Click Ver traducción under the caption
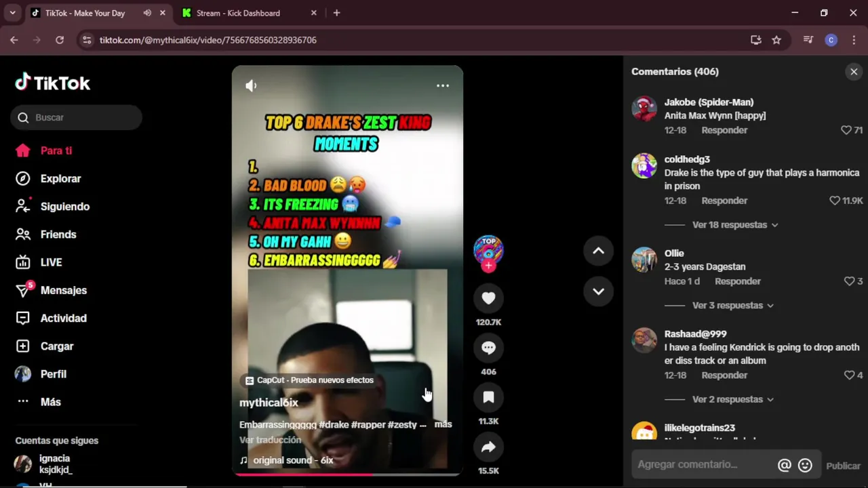Screen dimensions: 868x488 [270, 440]
